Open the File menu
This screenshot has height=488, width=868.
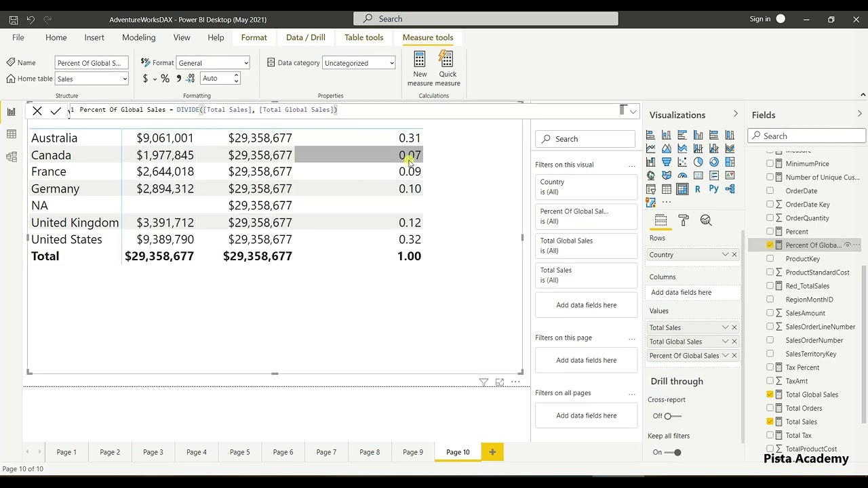18,37
